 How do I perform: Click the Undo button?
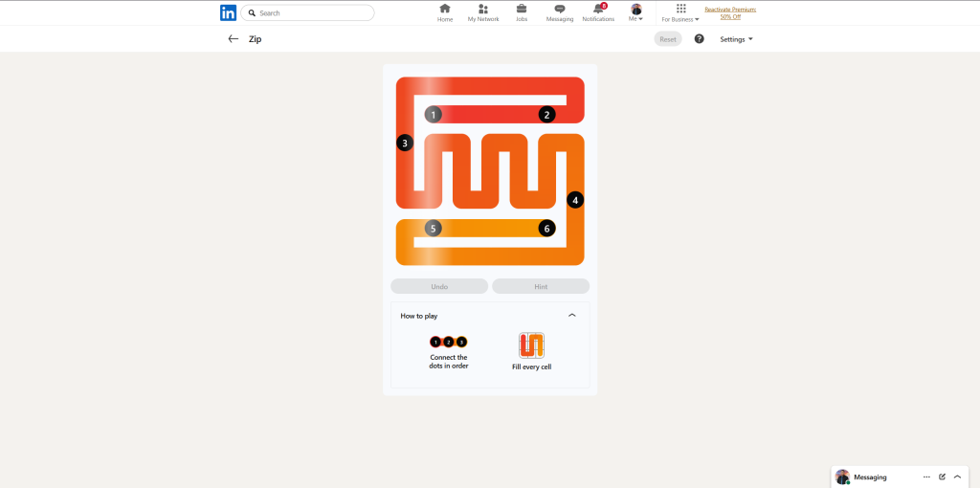pos(439,286)
